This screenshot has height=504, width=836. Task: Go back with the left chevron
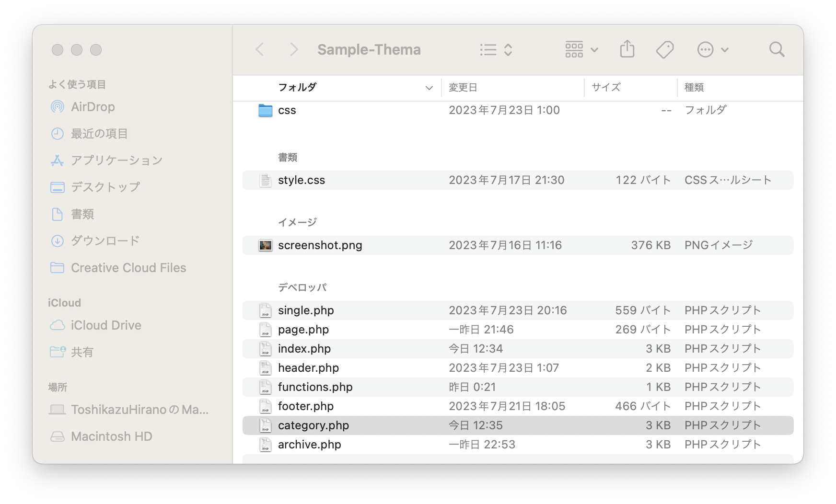(260, 49)
